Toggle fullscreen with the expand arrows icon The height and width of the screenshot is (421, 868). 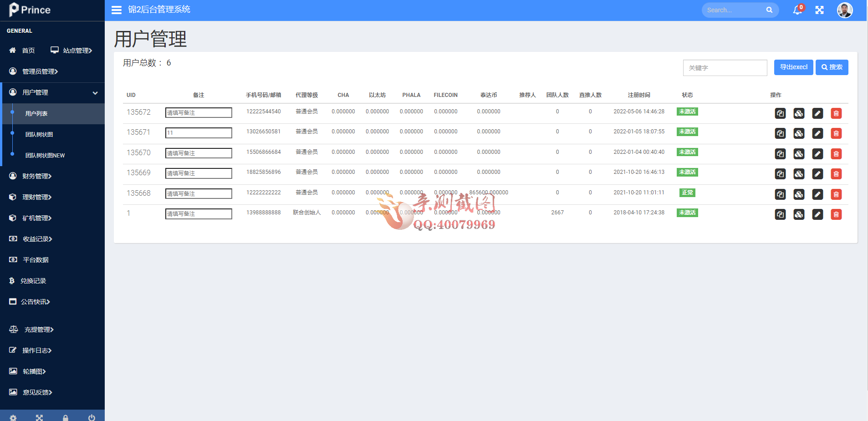coord(819,10)
